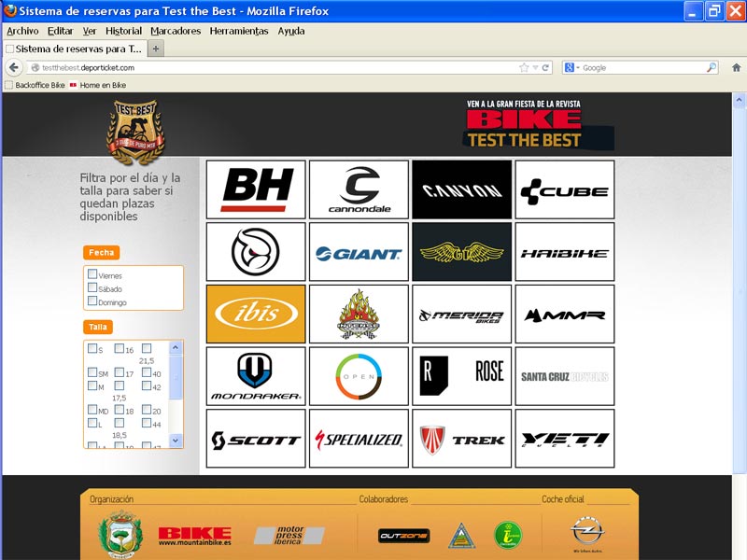747x560 pixels.
Task: Check size S in Talla list
Action: (x=92, y=348)
